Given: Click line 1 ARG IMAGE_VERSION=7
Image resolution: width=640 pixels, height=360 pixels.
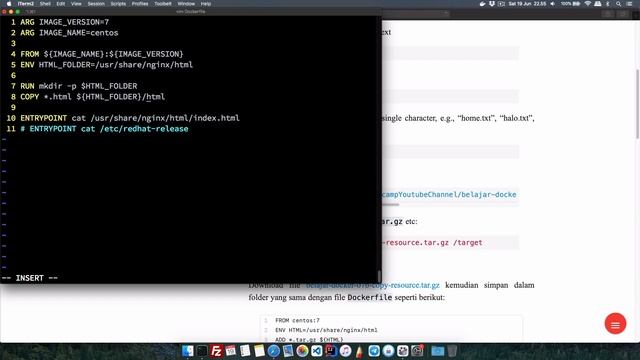Looking at the screenshot, I should (64, 22).
